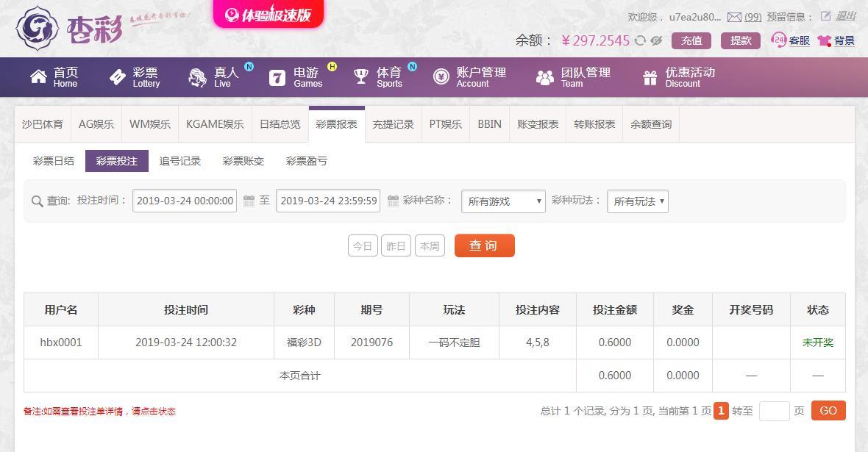
Task: Open 追号记录 sub-tab
Action: coord(180,161)
